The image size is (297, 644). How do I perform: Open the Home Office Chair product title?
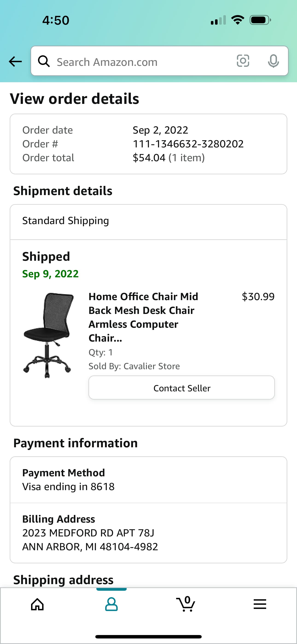tap(143, 317)
